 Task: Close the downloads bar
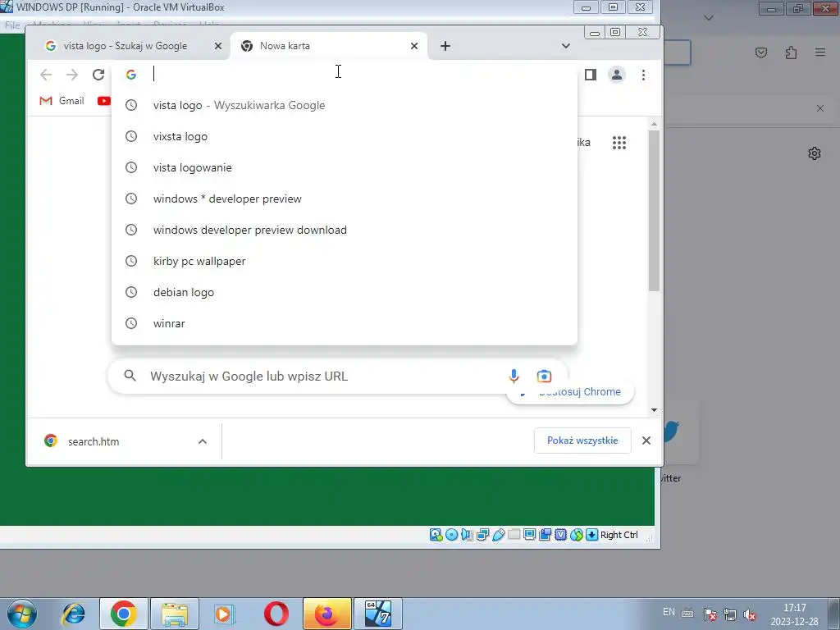point(646,441)
